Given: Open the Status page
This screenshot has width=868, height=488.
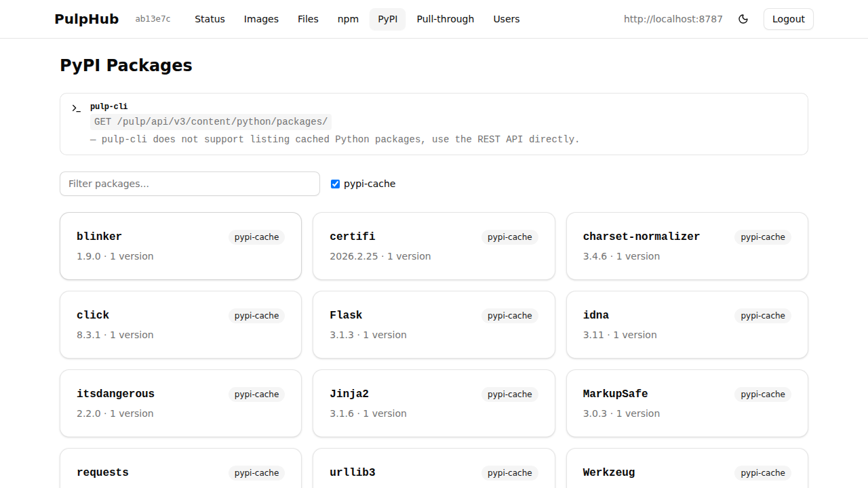Looking at the screenshot, I should 210,19.
